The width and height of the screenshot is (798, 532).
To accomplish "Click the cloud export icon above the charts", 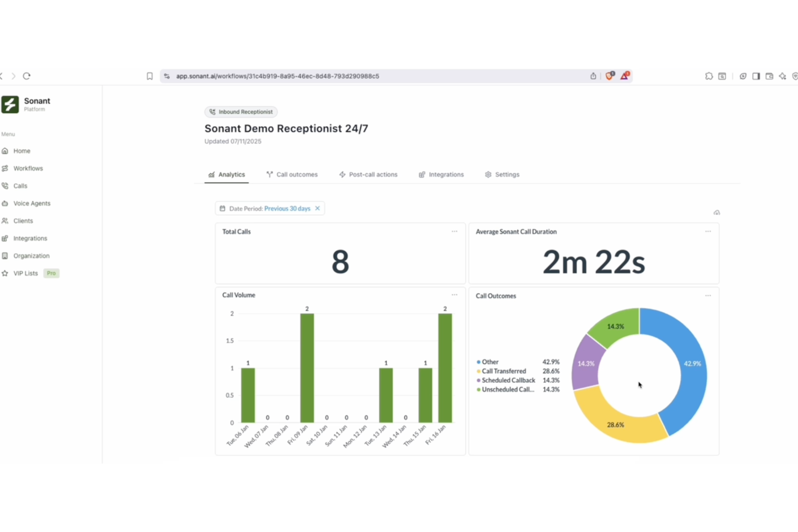I will point(717,212).
